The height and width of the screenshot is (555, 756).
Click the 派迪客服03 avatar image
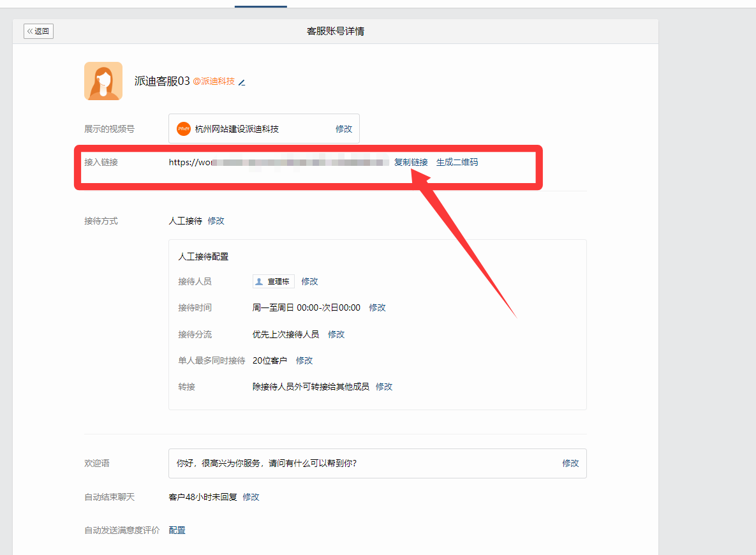pos(103,81)
